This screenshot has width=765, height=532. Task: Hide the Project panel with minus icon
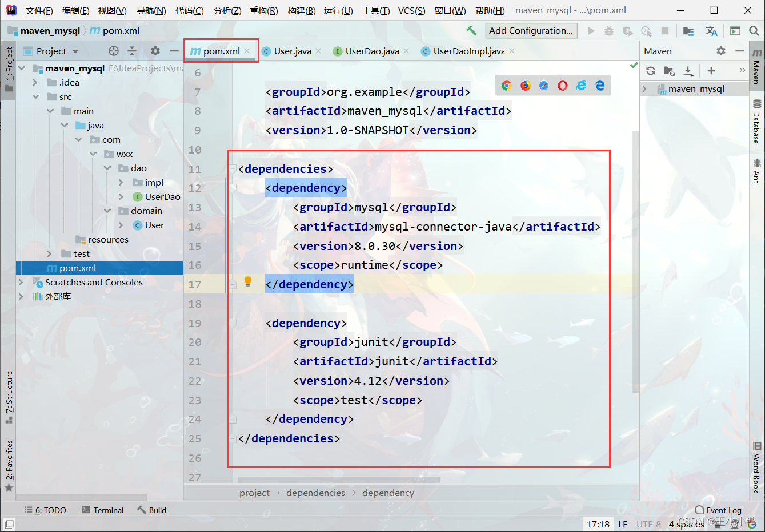click(174, 51)
